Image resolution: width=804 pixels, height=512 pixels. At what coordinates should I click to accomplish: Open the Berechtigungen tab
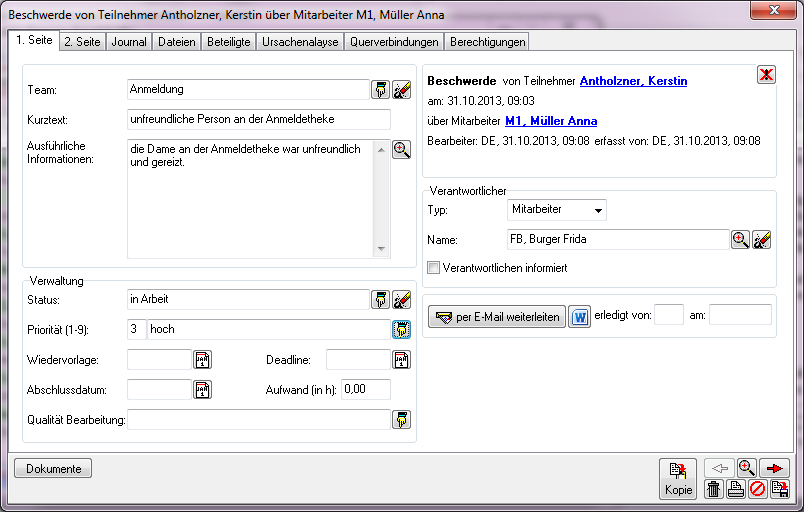(487, 42)
